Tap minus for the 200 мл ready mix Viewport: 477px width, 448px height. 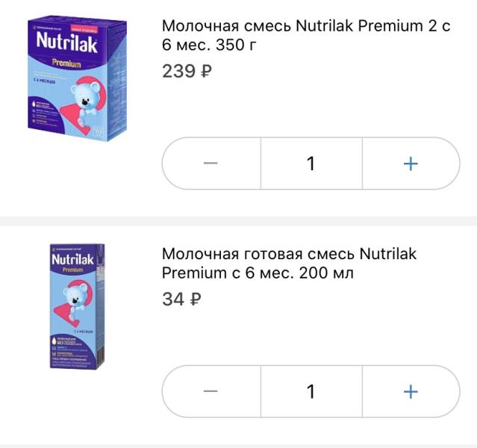point(211,391)
